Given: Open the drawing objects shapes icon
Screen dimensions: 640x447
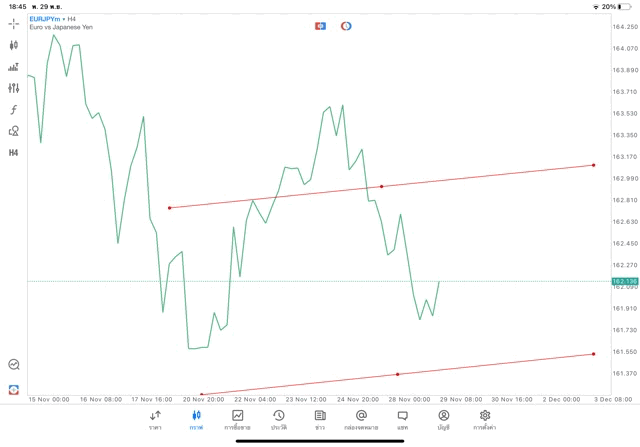Looking at the screenshot, I should coord(13,131).
